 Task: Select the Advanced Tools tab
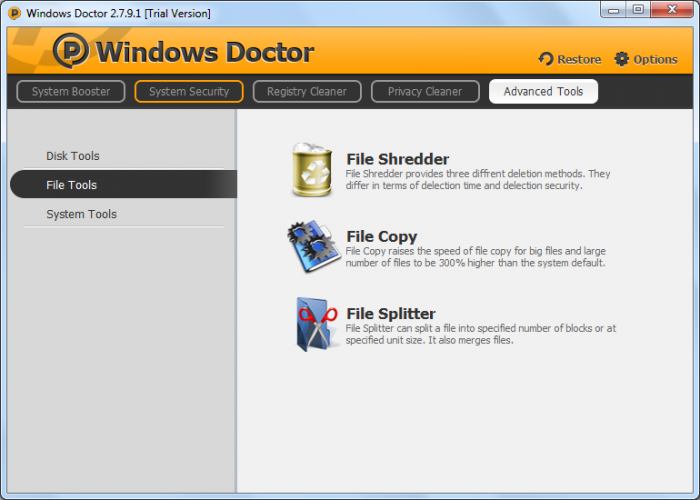(x=543, y=92)
